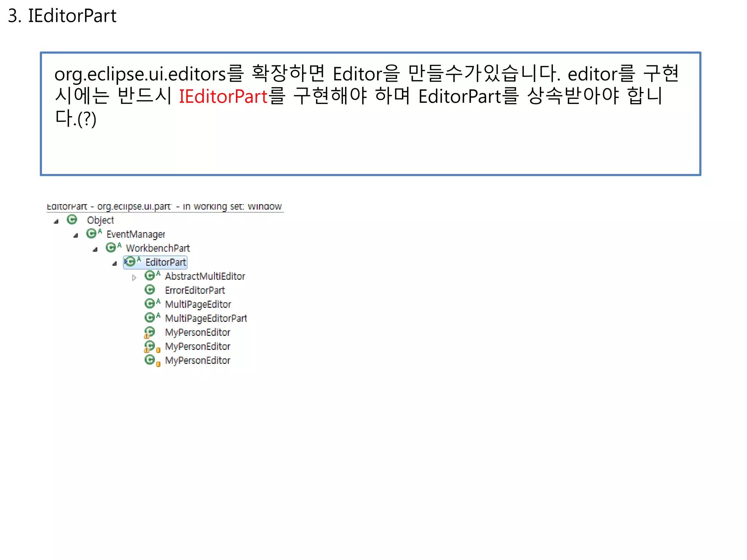Screen dimensions: 747x560
Task: Collapse the EditorPart tree node
Action: [x=115, y=263]
